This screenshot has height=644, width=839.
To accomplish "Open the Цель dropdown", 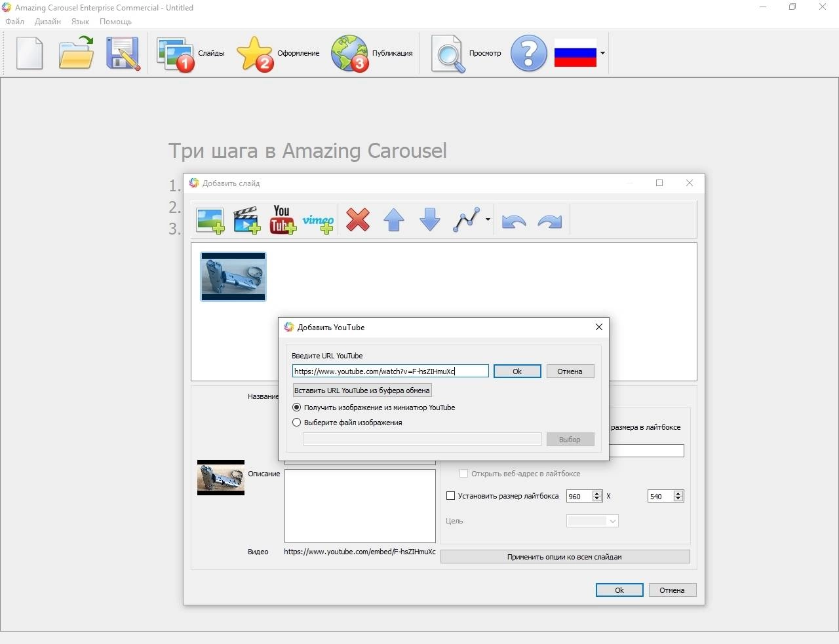I will tap(593, 521).
